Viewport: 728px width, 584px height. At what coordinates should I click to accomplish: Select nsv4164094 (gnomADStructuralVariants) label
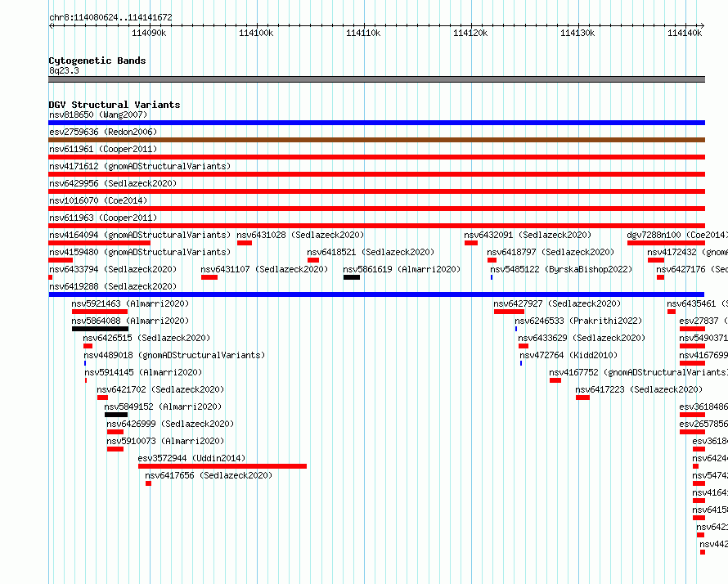(x=140, y=235)
